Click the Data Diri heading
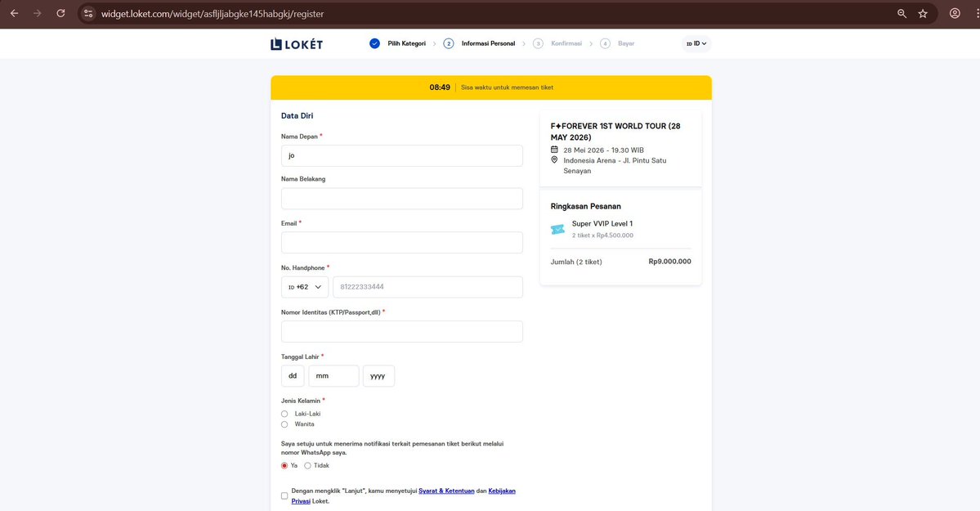The image size is (980, 511). tap(297, 116)
